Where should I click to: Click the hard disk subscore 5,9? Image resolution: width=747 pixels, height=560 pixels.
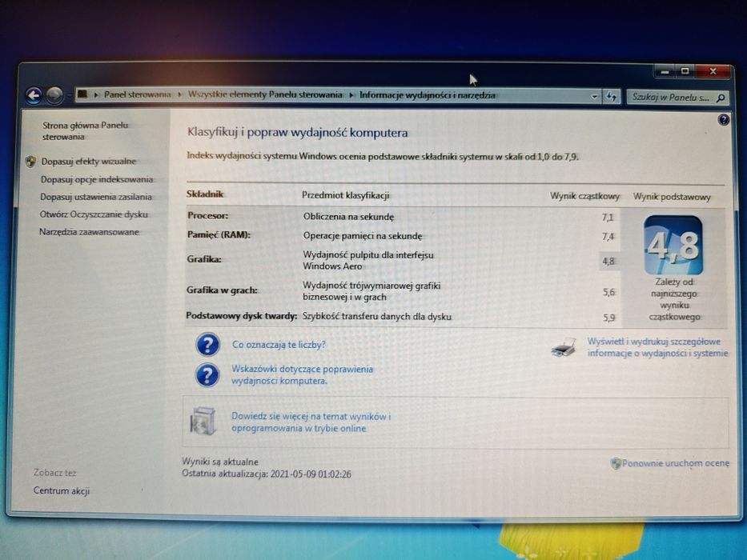608,318
